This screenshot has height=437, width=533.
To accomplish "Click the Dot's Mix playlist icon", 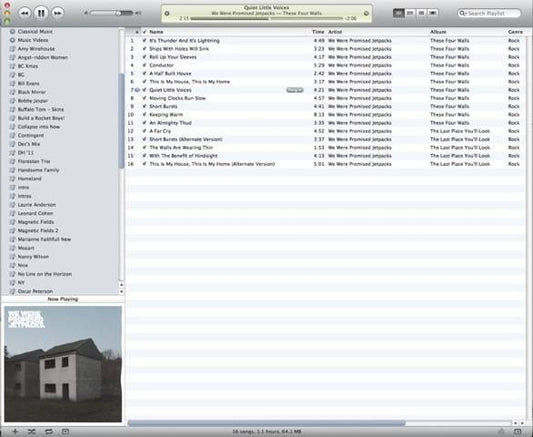I will pyautogui.click(x=13, y=144).
